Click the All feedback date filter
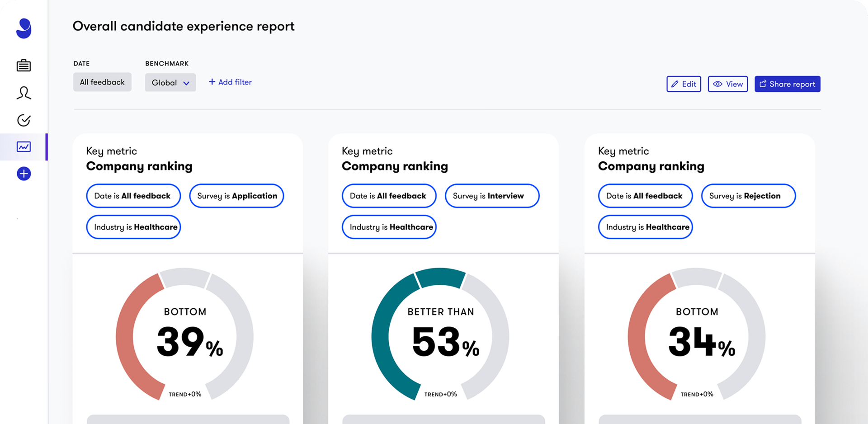Viewport: 868px width, 424px height. [102, 82]
